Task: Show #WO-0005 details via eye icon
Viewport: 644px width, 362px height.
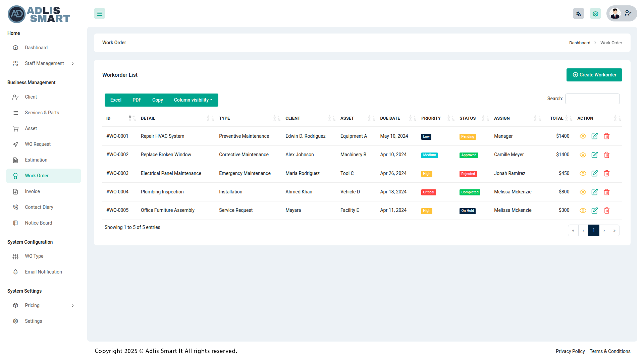Action: (583, 210)
